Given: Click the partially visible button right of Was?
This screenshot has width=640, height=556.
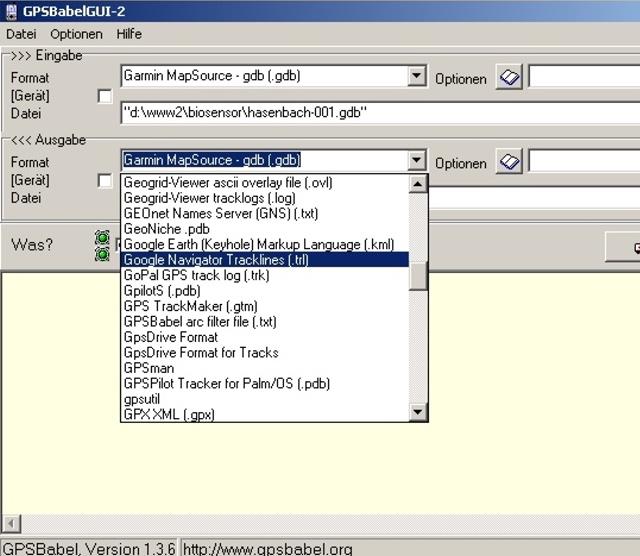Looking at the screenshot, I should [623, 247].
